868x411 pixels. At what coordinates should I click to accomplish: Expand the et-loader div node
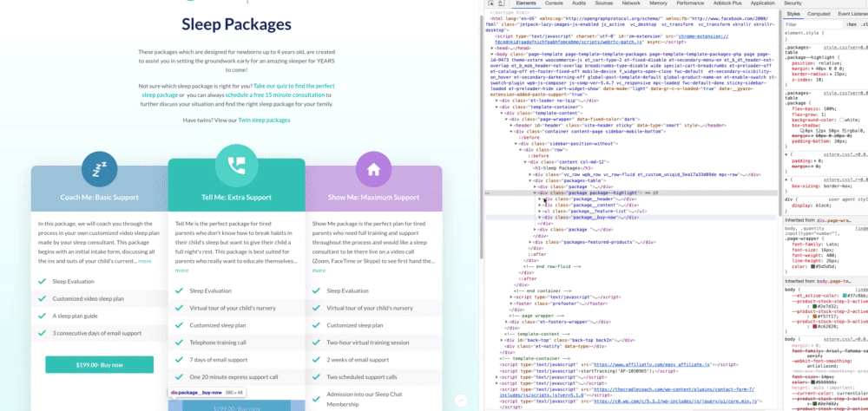(497, 101)
